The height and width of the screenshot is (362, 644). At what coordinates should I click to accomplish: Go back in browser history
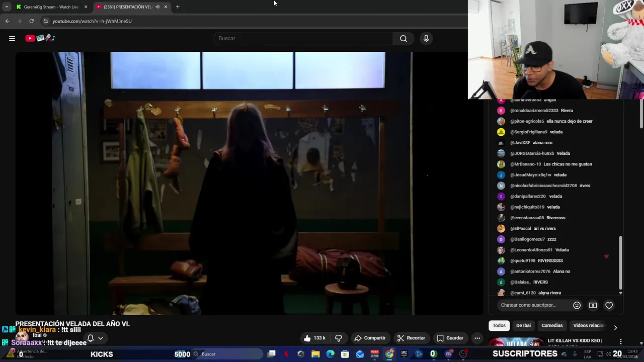7,21
